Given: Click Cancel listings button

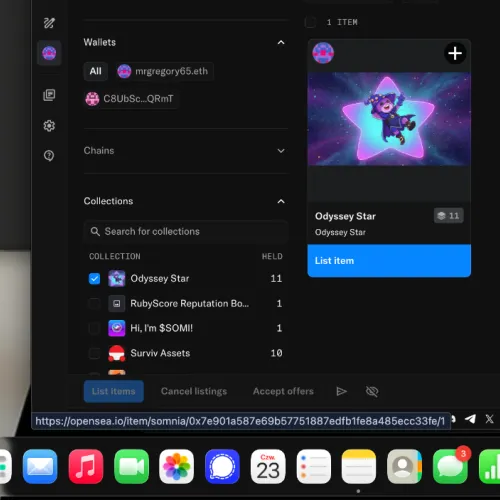Looking at the screenshot, I should point(194,391).
